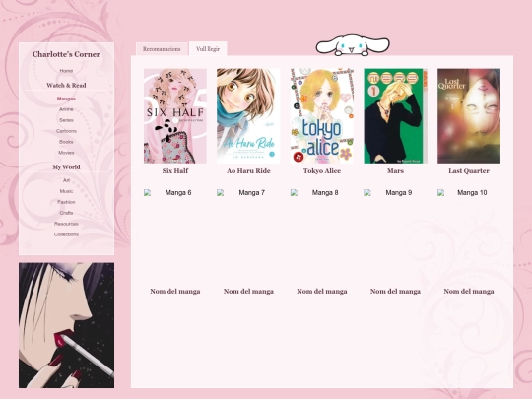Image resolution: width=532 pixels, height=399 pixels.
Task: Click the Manga 8 placeholder text
Action: pyautogui.click(x=325, y=193)
